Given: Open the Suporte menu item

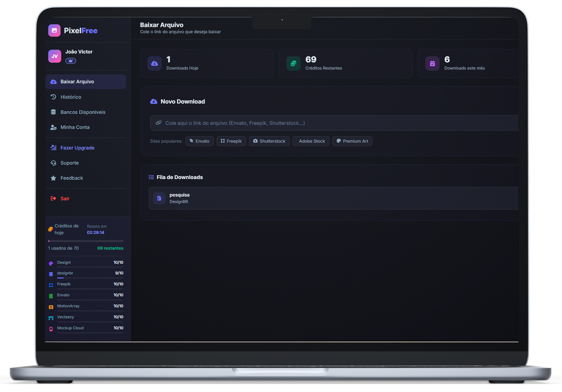Looking at the screenshot, I should [86, 163].
